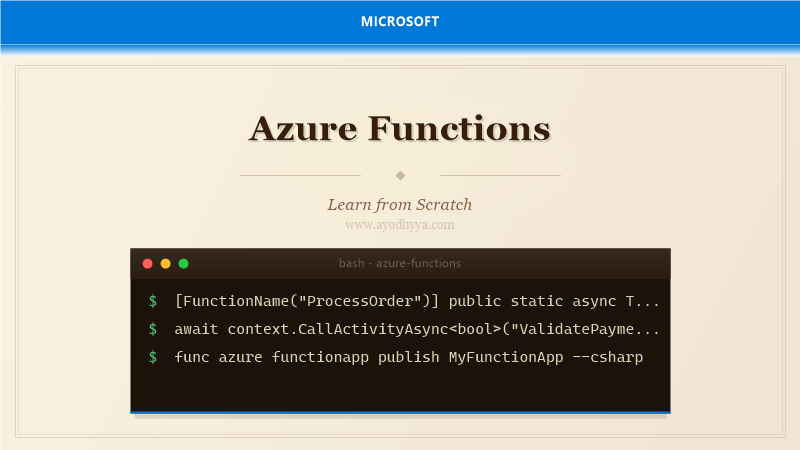The image size is (800, 450).
Task: Click the red close dot in terminal
Action: 147,263
